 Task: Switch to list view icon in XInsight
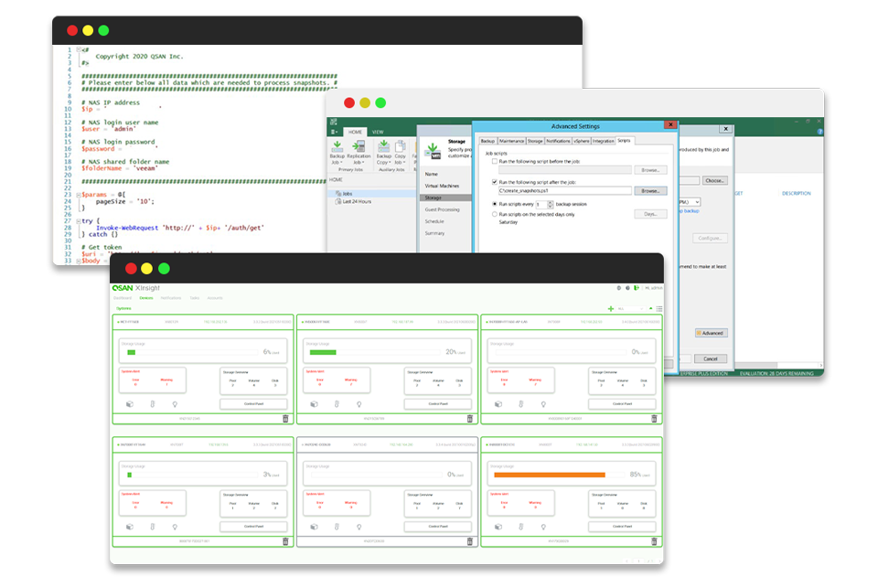pos(659,308)
